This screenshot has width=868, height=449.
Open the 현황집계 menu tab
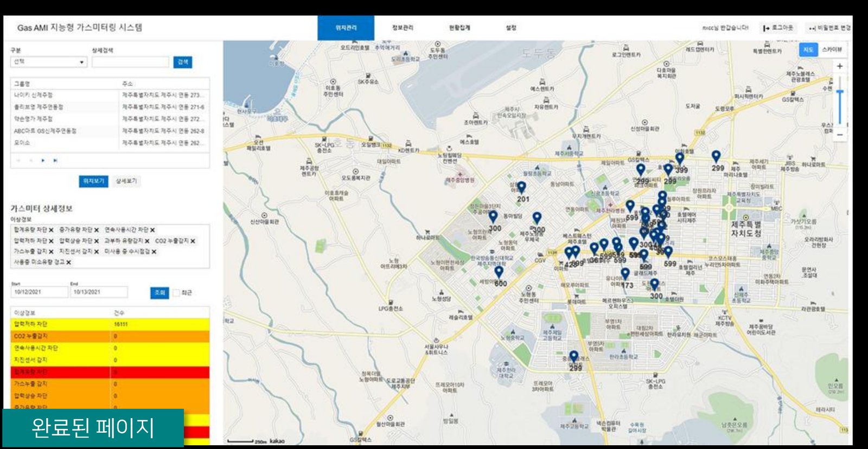tap(459, 28)
